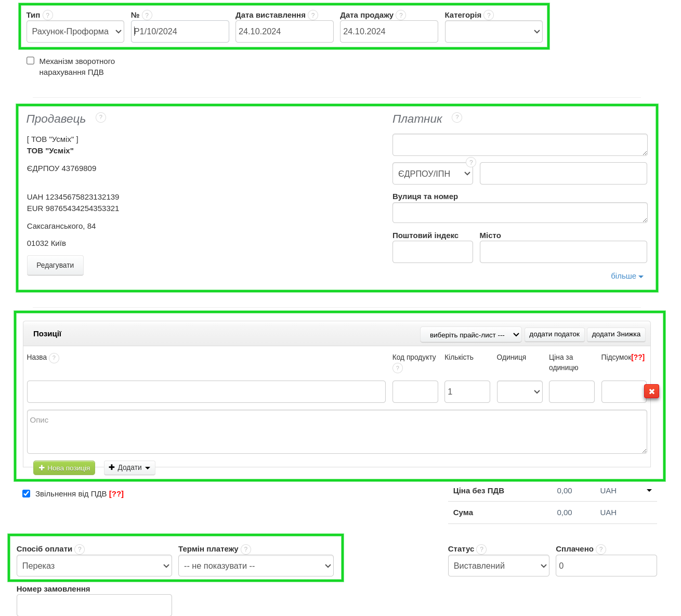Click the Редагувати button
The width and height of the screenshot is (681, 616).
coord(55,265)
